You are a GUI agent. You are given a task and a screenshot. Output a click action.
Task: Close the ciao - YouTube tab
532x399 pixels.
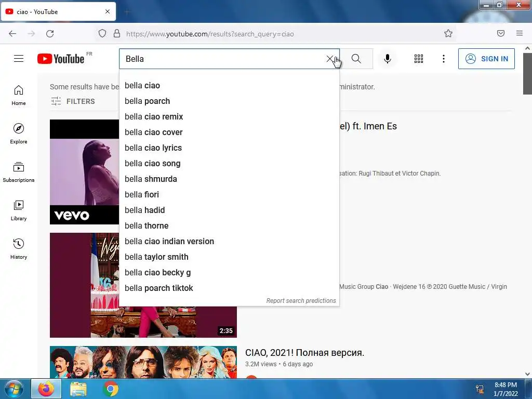pyautogui.click(x=108, y=11)
